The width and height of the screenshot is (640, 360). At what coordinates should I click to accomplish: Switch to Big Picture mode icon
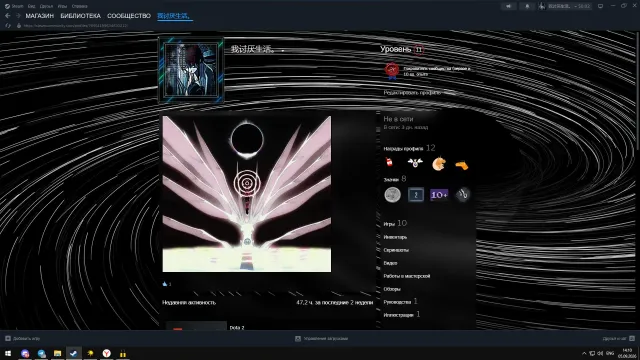click(600, 6)
